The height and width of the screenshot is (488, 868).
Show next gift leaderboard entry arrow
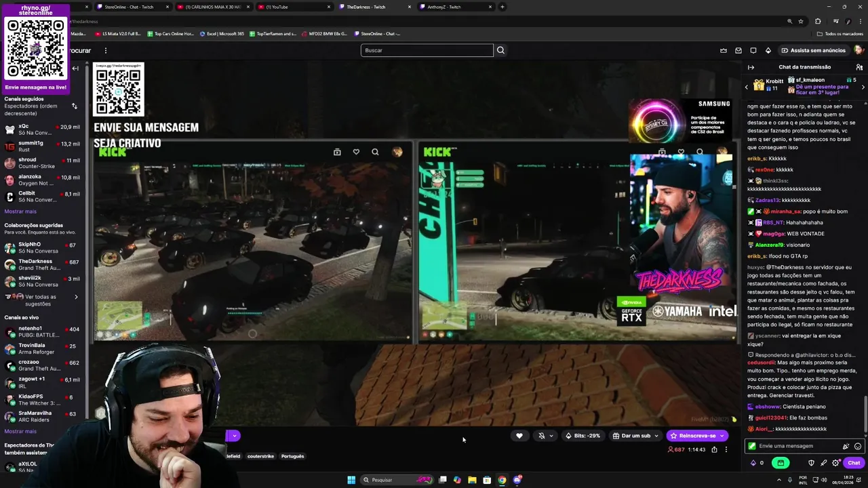coord(863,87)
